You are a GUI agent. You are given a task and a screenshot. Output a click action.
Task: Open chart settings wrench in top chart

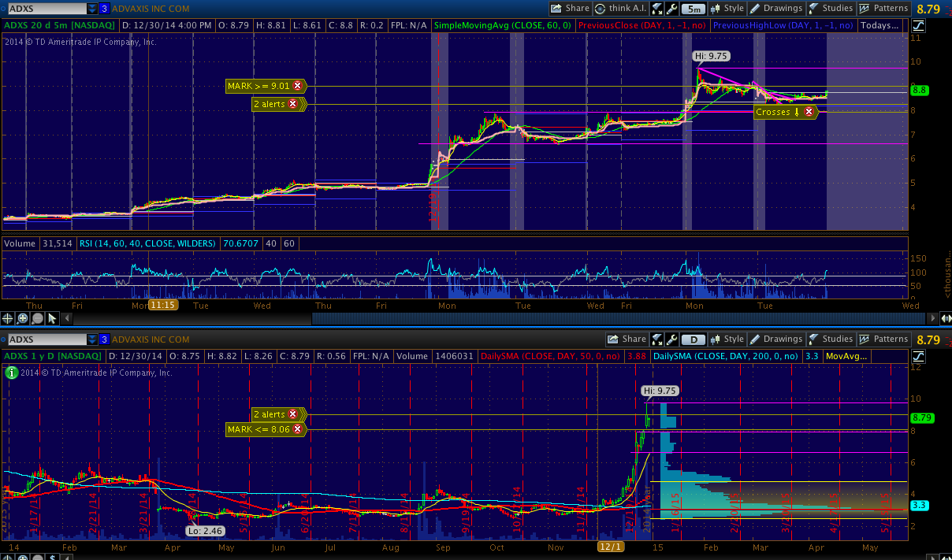pyautogui.click(x=671, y=9)
